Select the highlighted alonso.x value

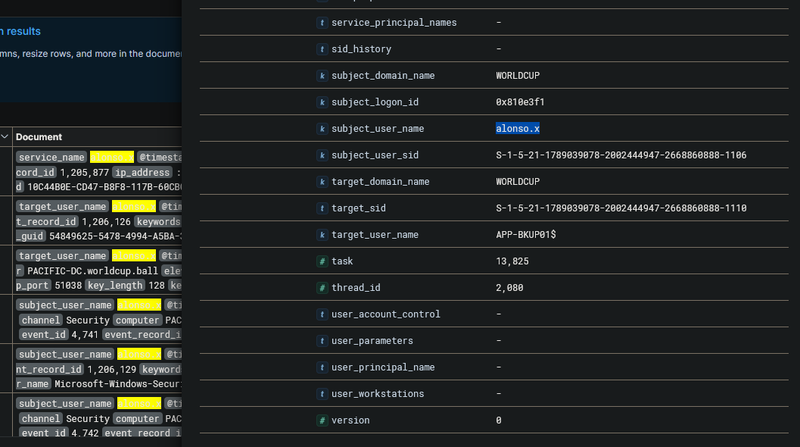tap(518, 129)
